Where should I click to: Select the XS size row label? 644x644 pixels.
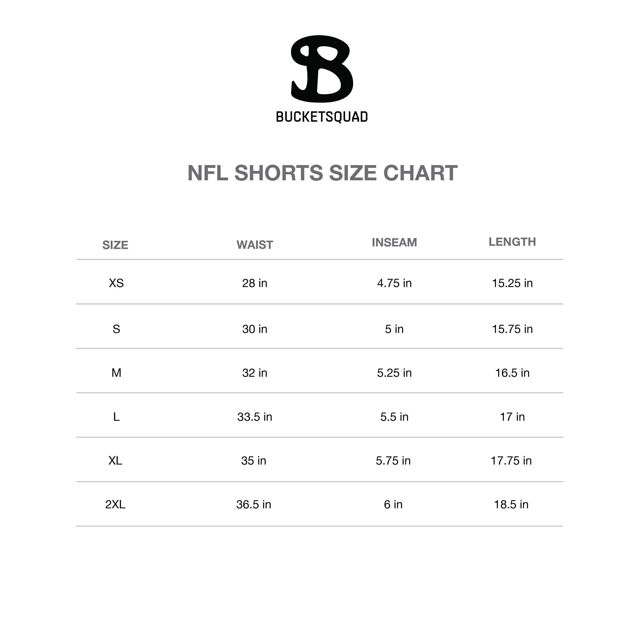[x=116, y=283]
